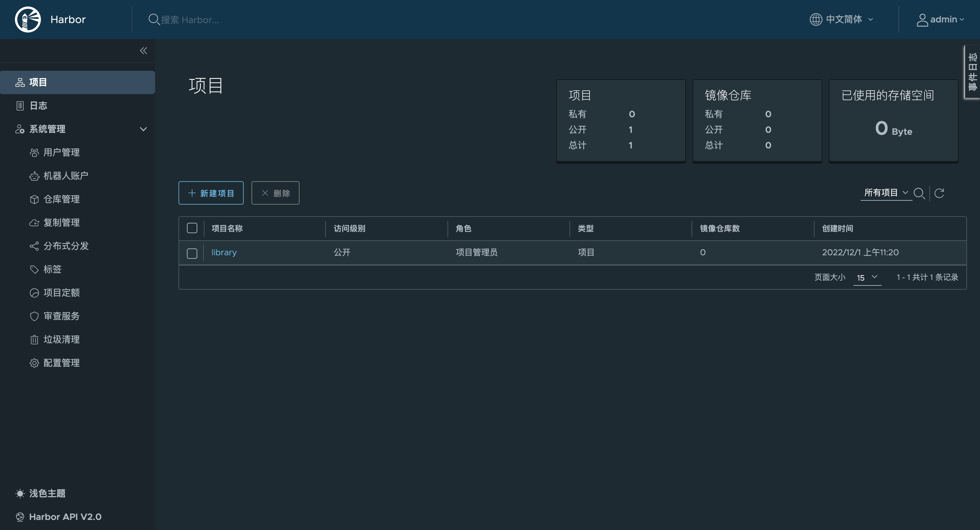Open the library project link
Viewport: 980px width, 530px height.
pyautogui.click(x=224, y=252)
